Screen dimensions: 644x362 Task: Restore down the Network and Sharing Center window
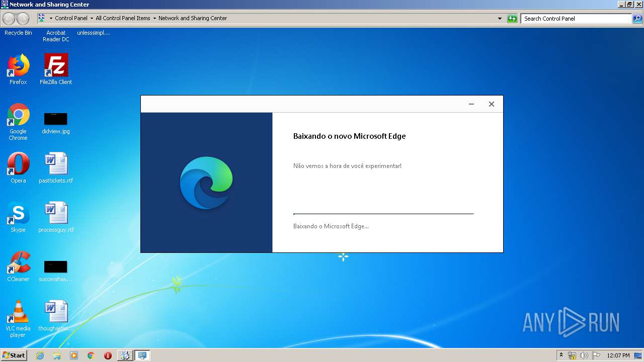(629, 4)
